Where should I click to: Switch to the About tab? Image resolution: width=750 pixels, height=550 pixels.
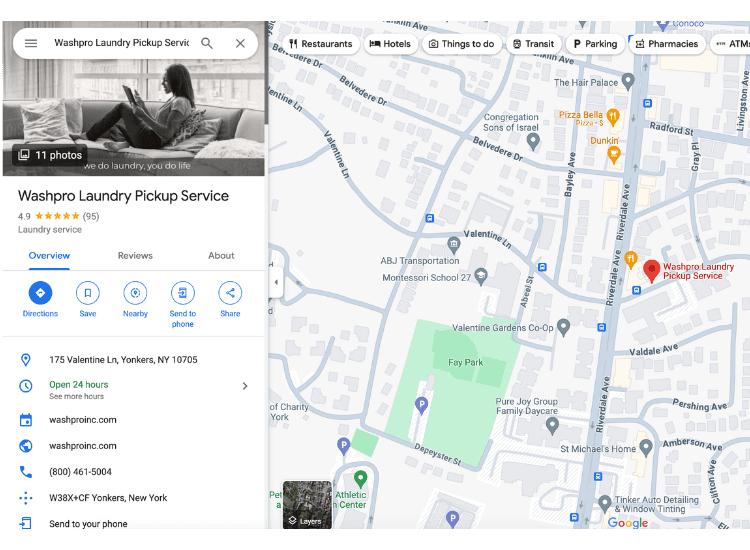point(221,256)
